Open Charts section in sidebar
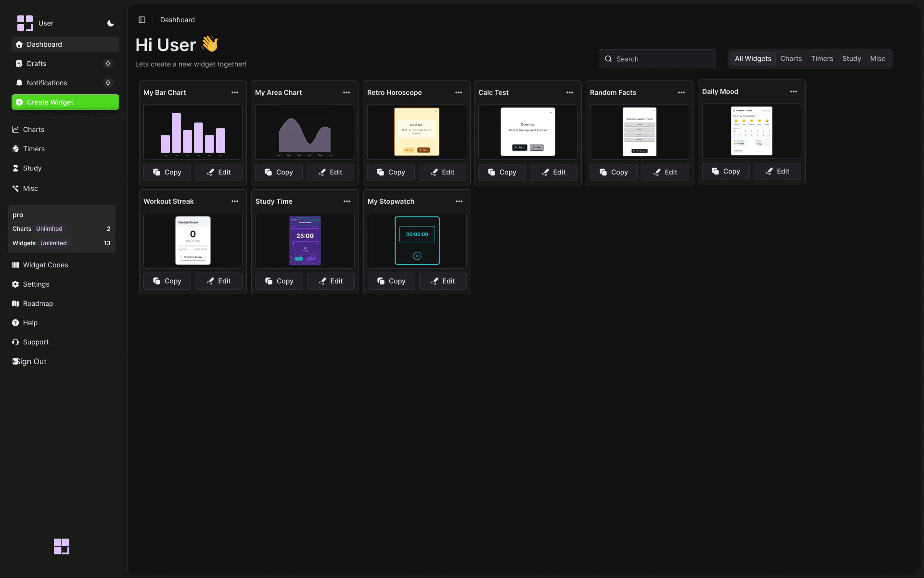The image size is (924, 578). pyautogui.click(x=34, y=130)
